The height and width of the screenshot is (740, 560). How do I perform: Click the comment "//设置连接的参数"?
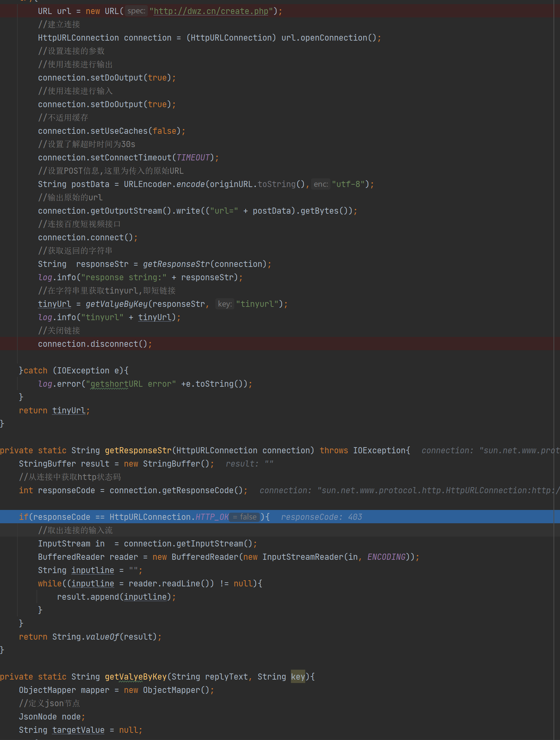(71, 51)
